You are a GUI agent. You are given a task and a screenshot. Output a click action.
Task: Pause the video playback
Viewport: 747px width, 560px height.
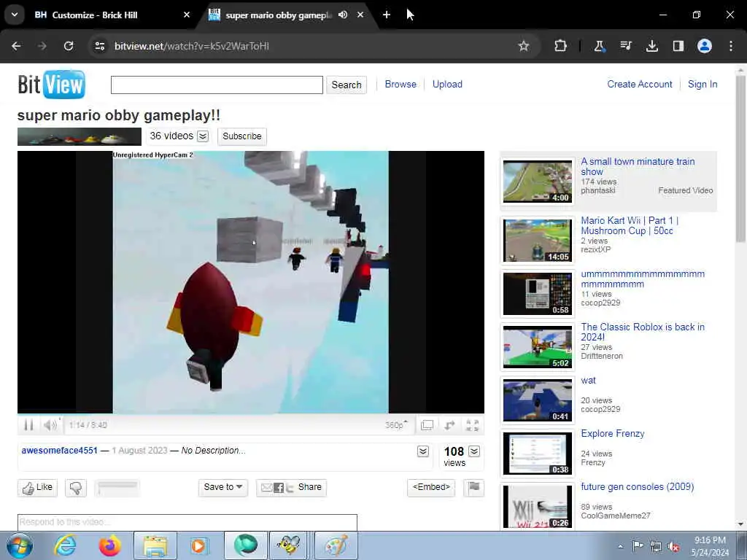28,425
